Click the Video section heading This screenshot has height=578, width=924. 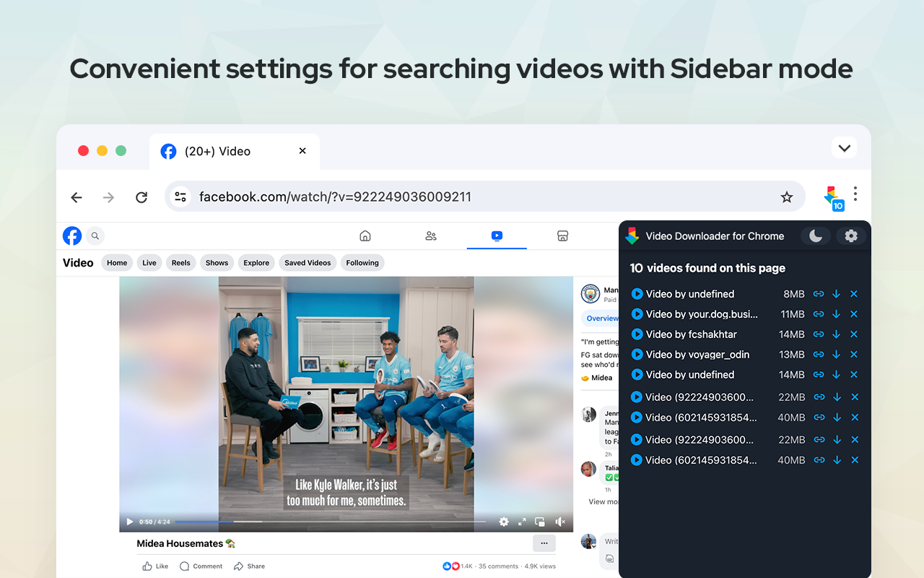click(x=78, y=263)
